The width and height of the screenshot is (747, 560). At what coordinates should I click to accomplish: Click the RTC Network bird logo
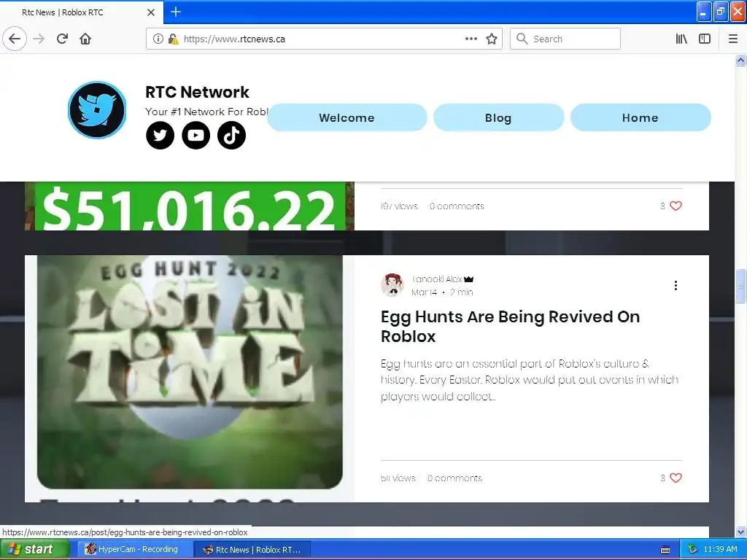coord(97,110)
